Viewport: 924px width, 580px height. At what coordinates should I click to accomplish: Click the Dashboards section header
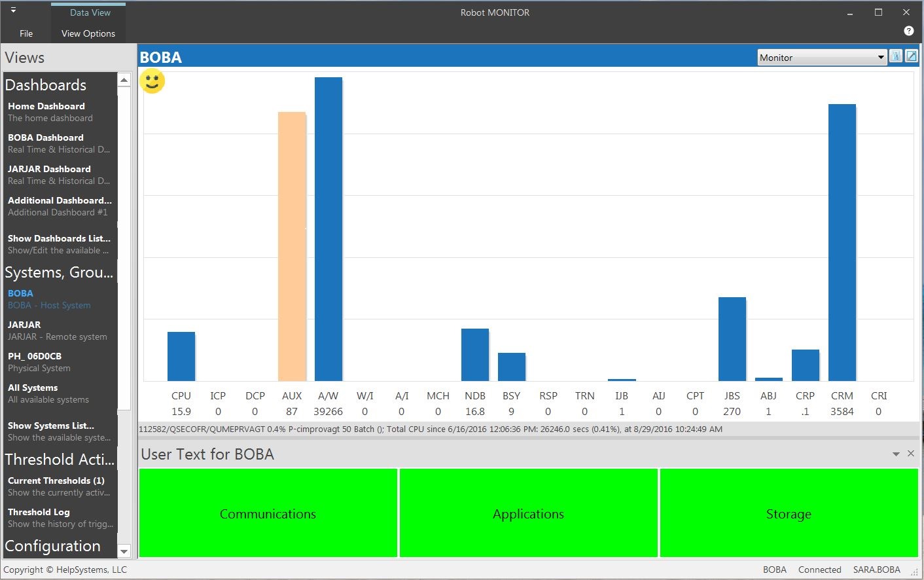(46, 85)
